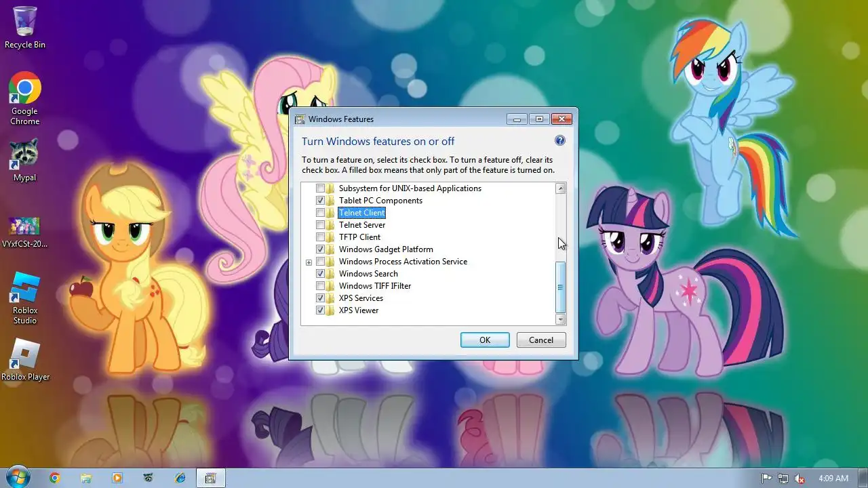Click the Tablet PC Components folder icon

tap(330, 201)
